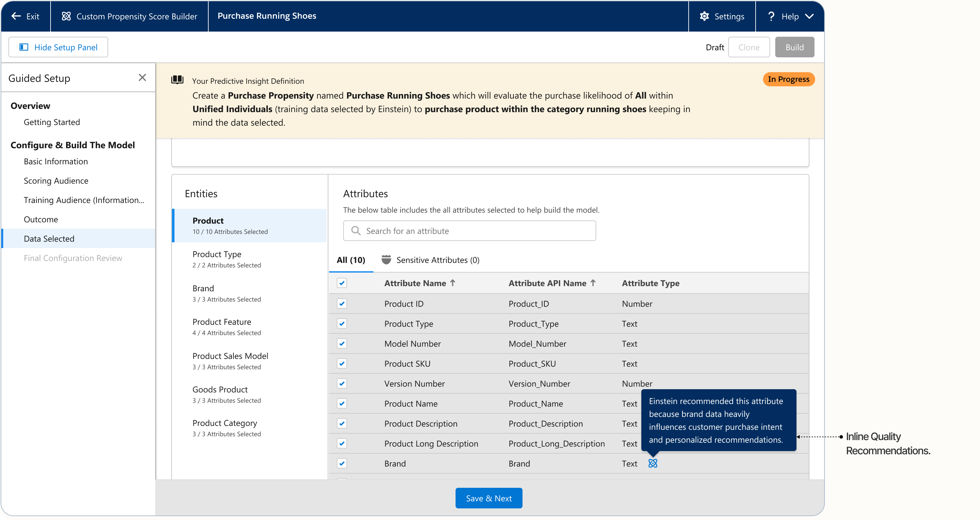
Task: Click the Build button
Action: tap(794, 47)
